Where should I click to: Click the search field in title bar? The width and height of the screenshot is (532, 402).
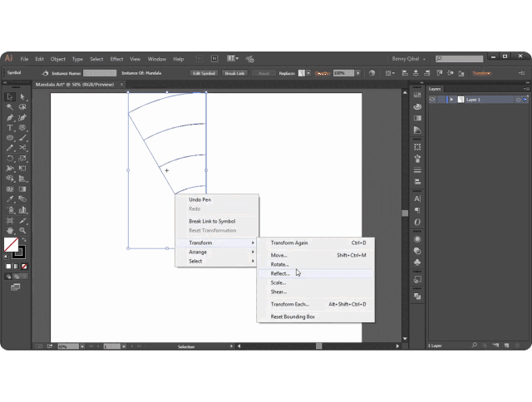tap(459, 59)
